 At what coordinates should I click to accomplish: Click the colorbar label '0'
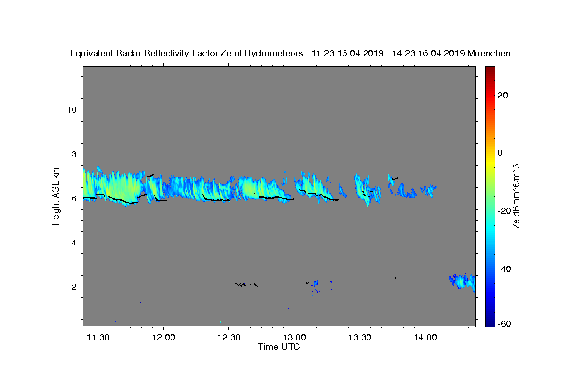pyautogui.click(x=500, y=153)
